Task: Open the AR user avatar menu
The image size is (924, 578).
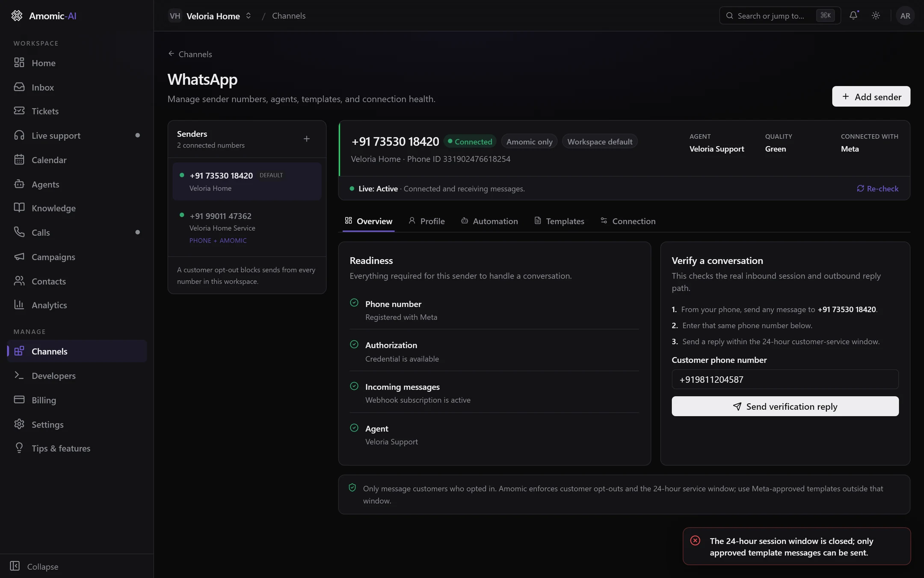Action: point(905,16)
